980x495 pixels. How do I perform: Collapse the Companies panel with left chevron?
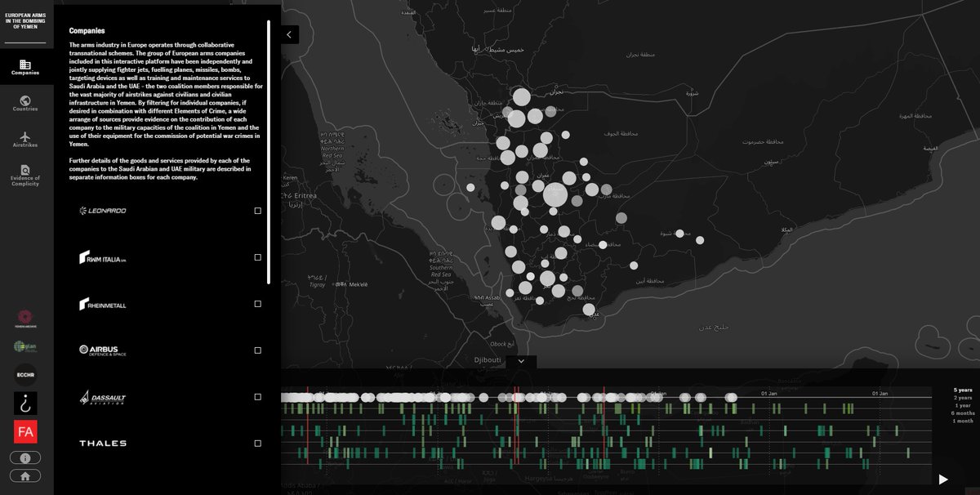coord(290,34)
